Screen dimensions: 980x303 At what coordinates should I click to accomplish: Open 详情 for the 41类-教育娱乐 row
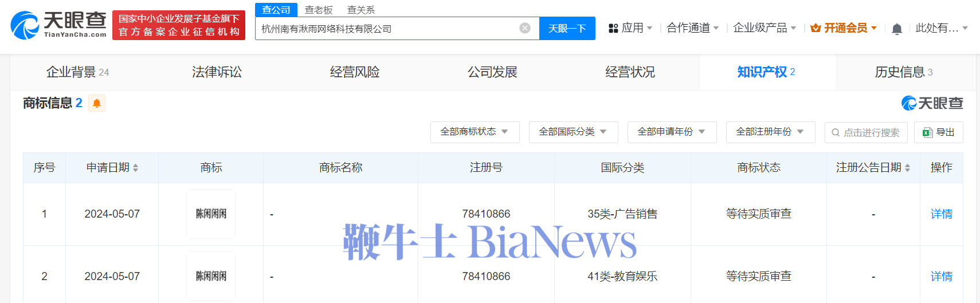[941, 277]
